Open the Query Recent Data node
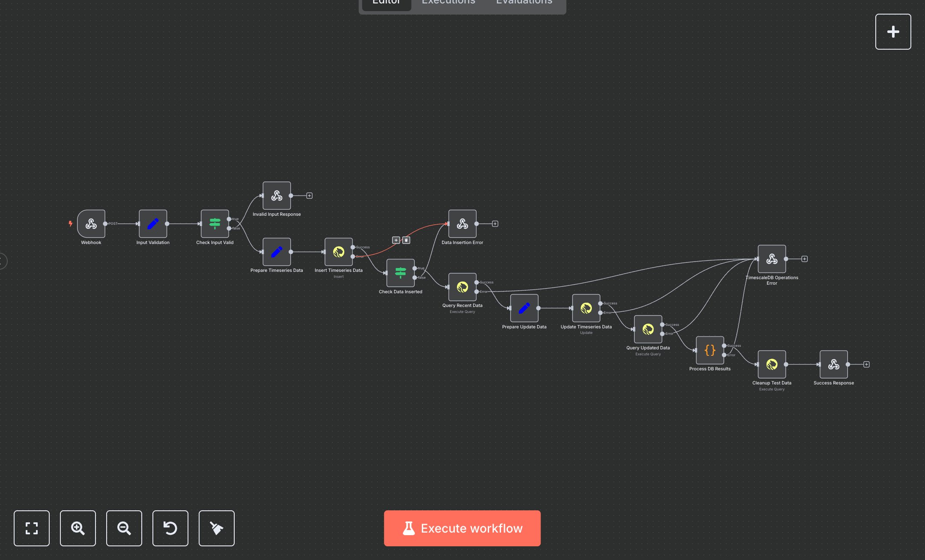The width and height of the screenshot is (925, 560). click(x=462, y=287)
